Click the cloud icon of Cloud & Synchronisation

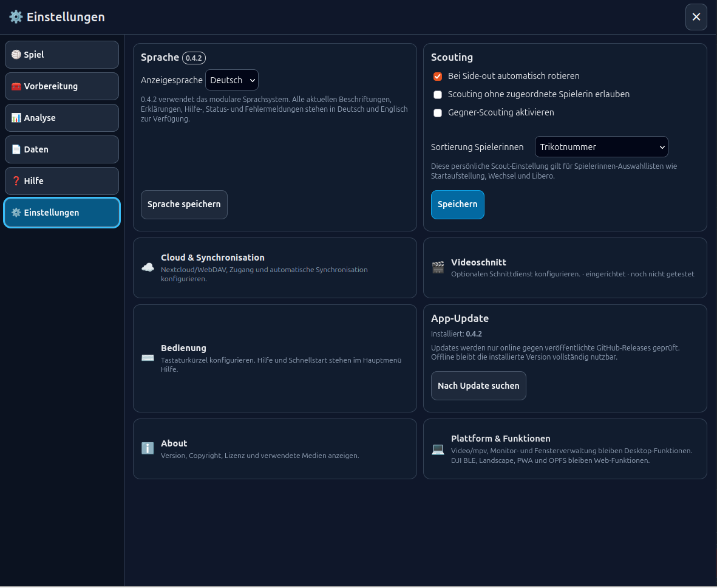pyautogui.click(x=148, y=268)
